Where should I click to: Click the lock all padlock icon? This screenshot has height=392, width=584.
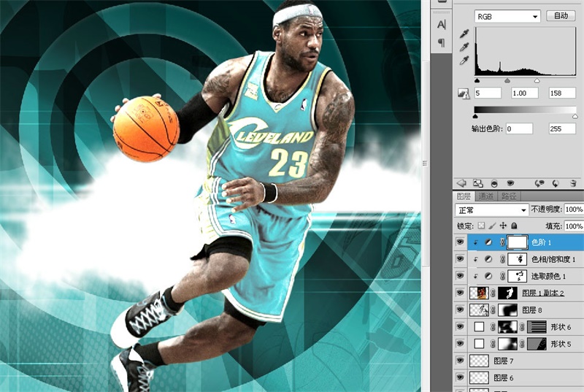(x=514, y=226)
